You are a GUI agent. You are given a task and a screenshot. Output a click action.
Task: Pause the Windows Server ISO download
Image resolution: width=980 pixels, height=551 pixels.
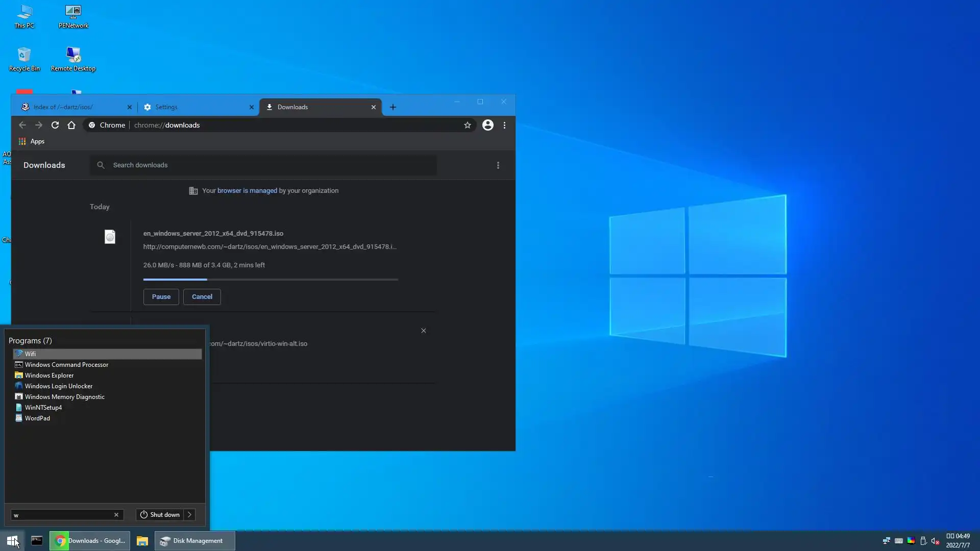161,297
